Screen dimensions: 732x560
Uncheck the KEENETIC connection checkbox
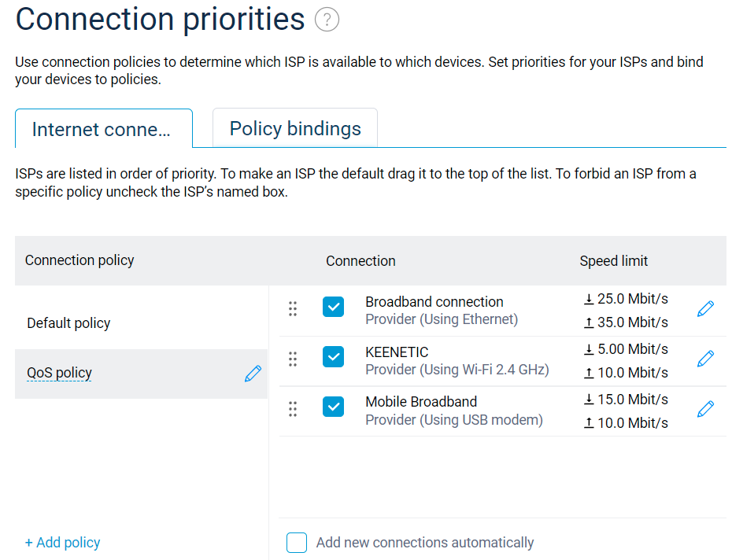coord(334,357)
